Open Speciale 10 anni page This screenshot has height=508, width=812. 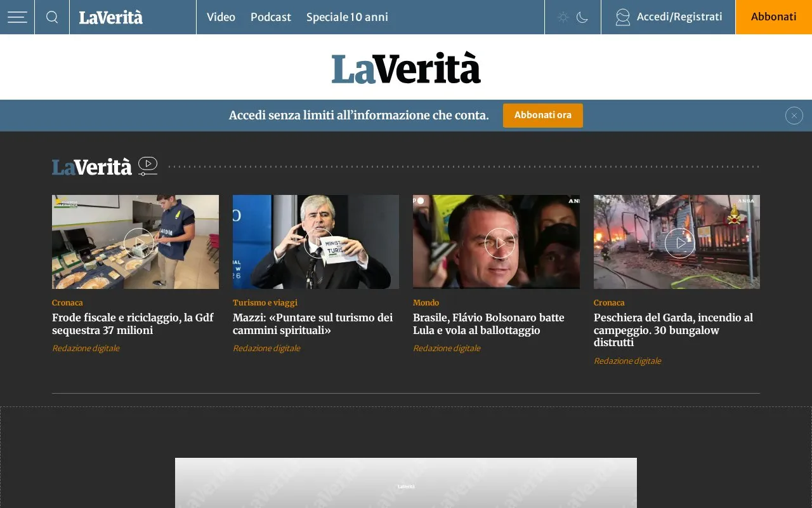(347, 17)
